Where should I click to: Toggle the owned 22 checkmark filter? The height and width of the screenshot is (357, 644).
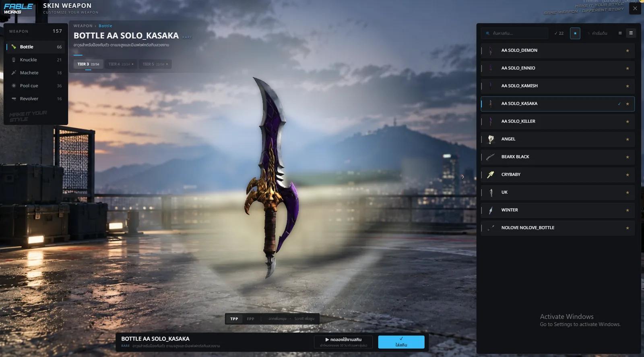point(559,33)
